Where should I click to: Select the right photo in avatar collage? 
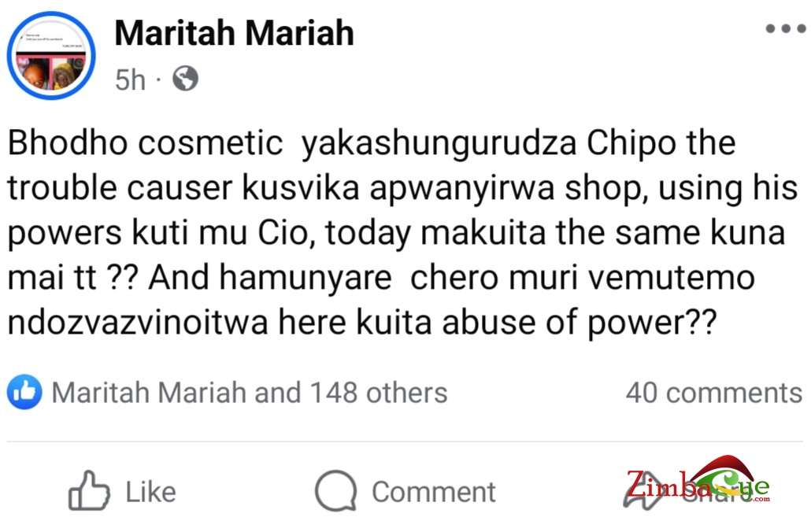pyautogui.click(x=67, y=72)
